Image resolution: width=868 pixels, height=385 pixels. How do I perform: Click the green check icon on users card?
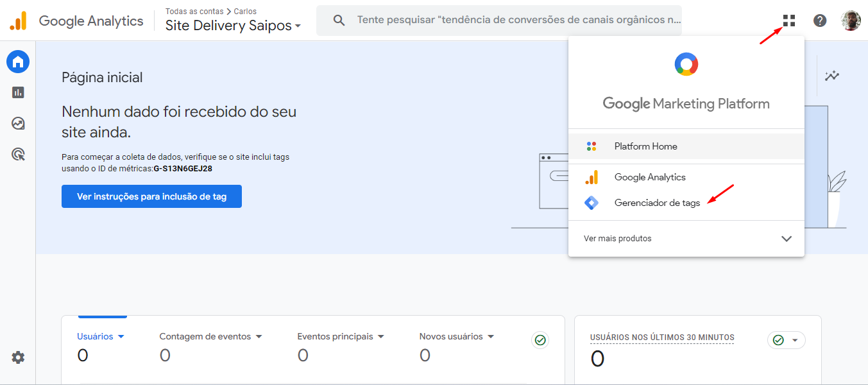(540, 340)
